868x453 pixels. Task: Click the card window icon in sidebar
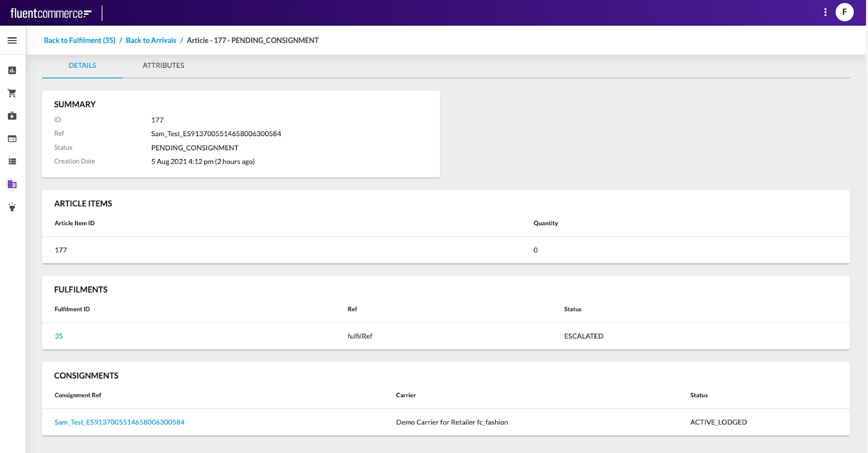pyautogui.click(x=12, y=139)
